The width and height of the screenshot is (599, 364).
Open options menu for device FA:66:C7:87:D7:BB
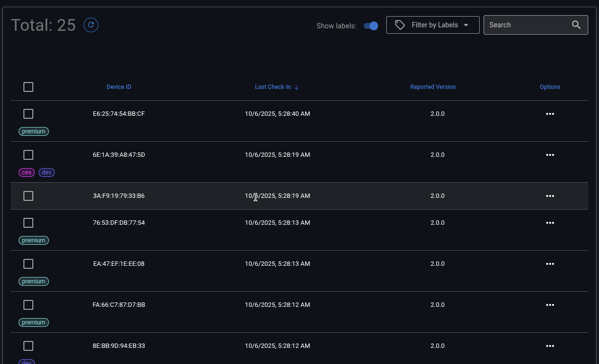(x=550, y=305)
